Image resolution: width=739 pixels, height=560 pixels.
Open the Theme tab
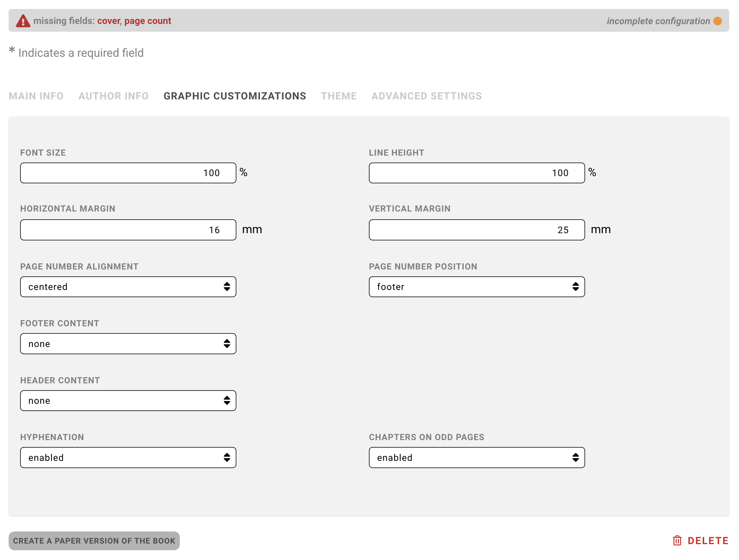339,96
